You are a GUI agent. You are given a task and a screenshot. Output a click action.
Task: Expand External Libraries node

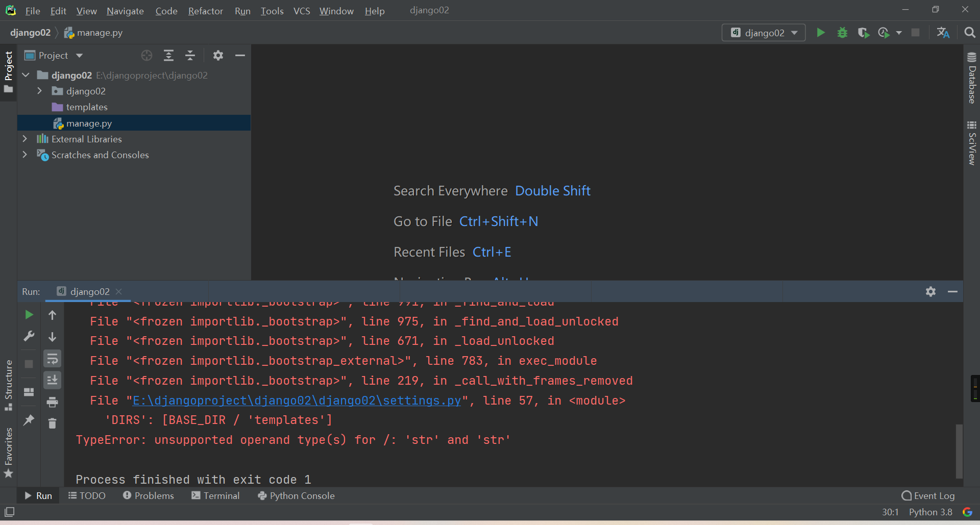24,139
